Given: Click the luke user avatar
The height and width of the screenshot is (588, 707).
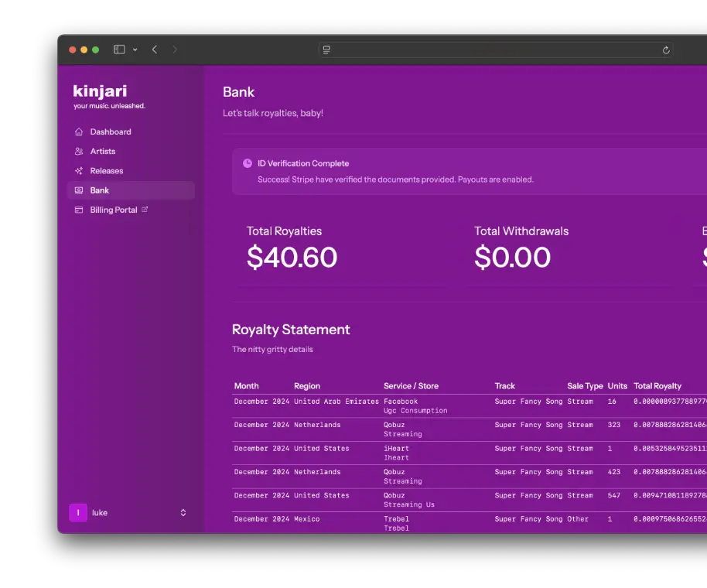Looking at the screenshot, I should (78, 512).
